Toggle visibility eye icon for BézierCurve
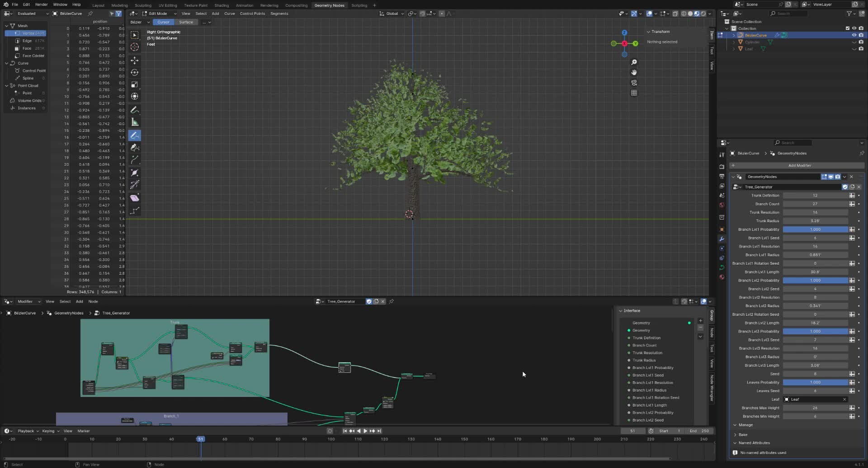Image resolution: width=868 pixels, height=468 pixels. point(854,35)
